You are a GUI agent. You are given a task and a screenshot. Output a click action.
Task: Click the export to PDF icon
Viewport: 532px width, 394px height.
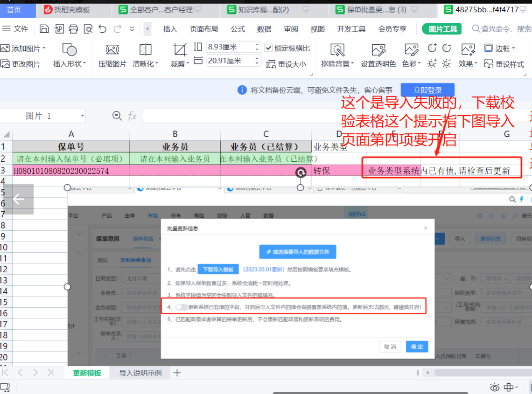pos(59,29)
